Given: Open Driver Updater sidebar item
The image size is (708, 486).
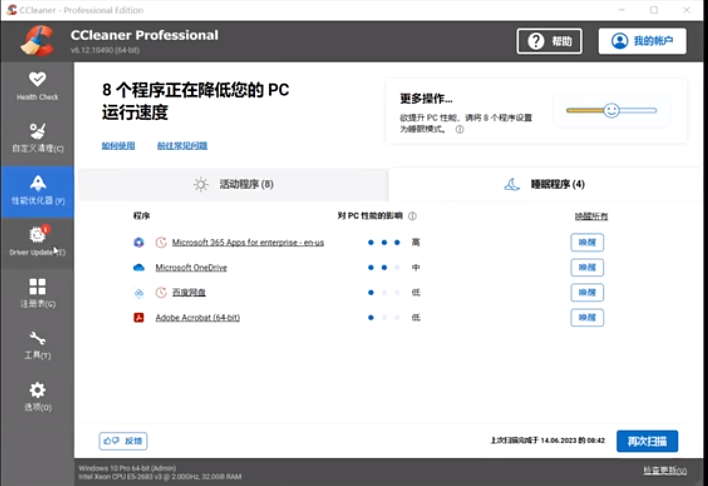Looking at the screenshot, I should 37,243.
